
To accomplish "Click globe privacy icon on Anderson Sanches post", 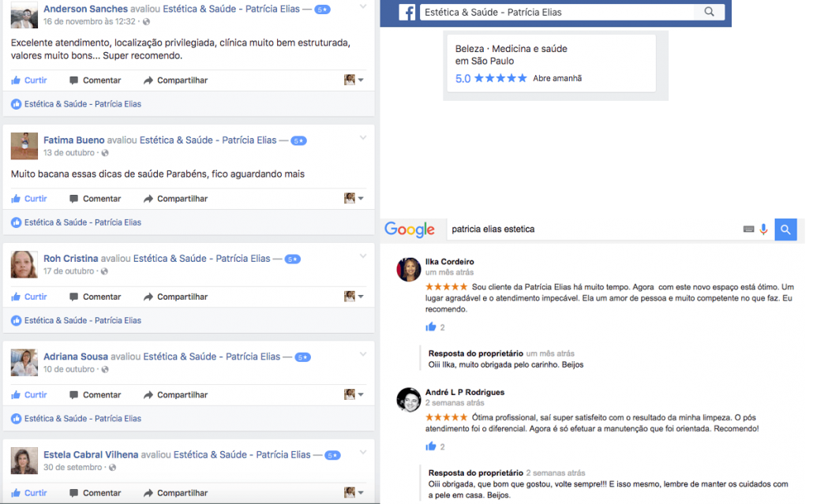I will tap(146, 22).
